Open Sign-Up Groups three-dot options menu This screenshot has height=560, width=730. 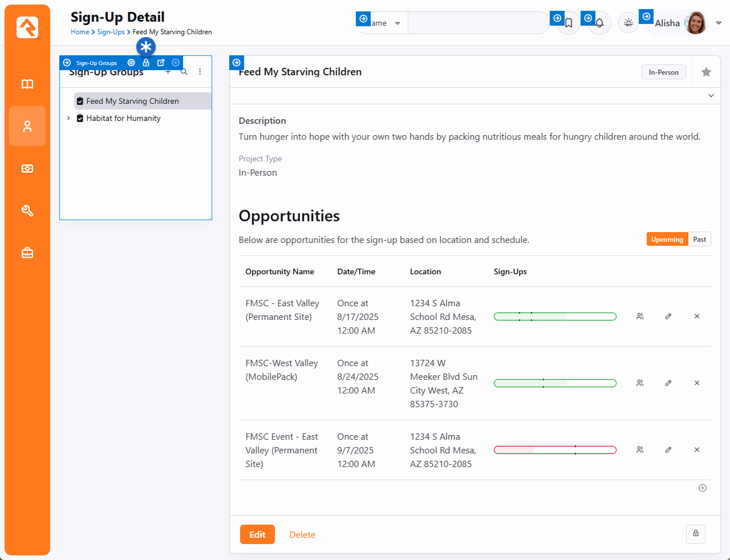(x=200, y=72)
